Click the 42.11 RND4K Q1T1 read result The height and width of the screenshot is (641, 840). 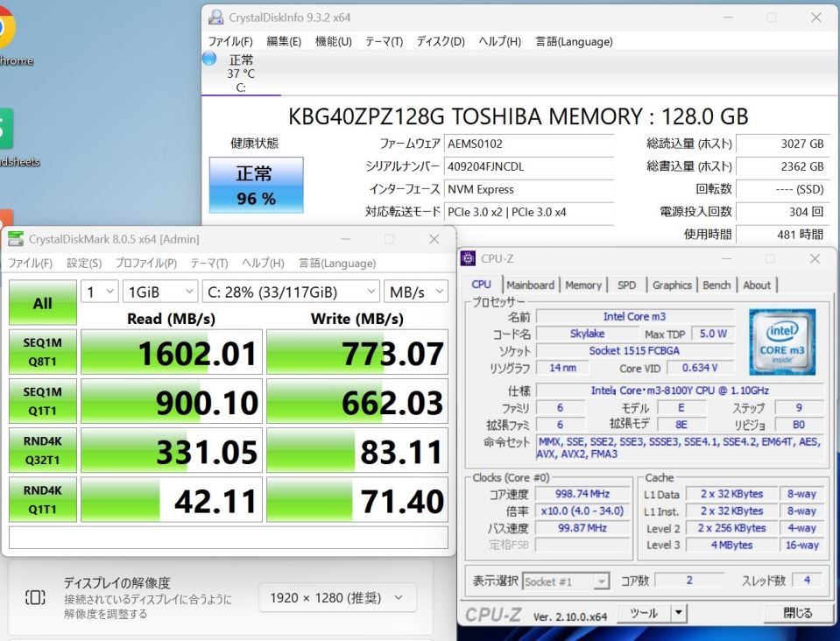pyautogui.click(x=172, y=500)
